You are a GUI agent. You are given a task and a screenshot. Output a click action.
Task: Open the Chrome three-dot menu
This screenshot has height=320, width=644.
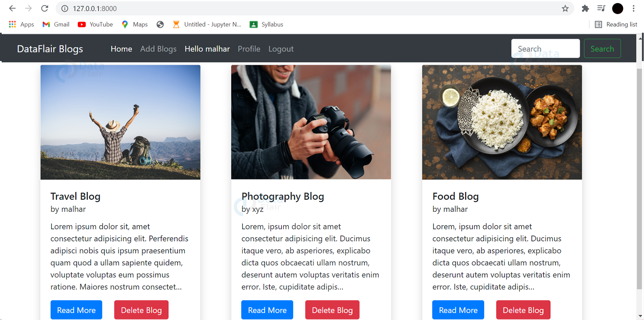[634, 8]
